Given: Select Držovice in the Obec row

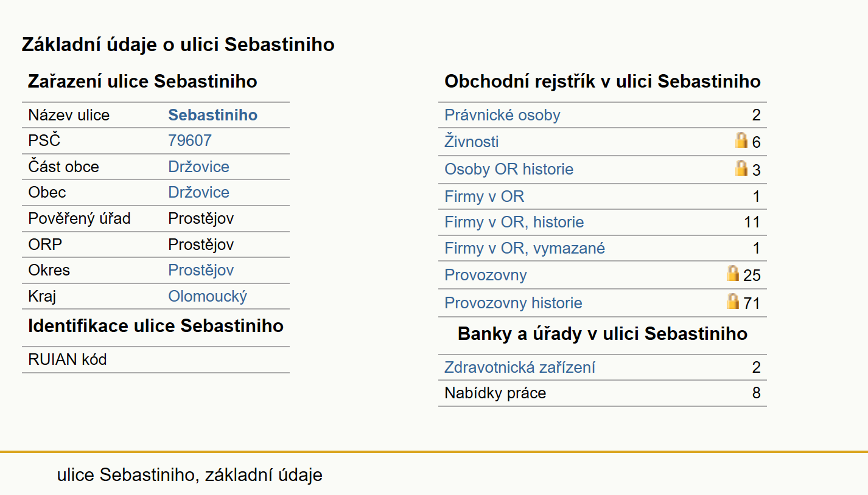Looking at the screenshot, I should pos(199,192).
